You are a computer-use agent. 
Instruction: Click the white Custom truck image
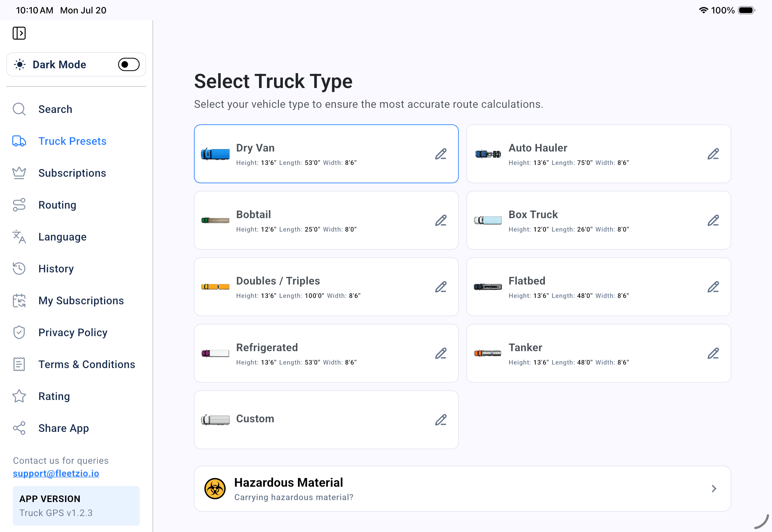(x=215, y=420)
